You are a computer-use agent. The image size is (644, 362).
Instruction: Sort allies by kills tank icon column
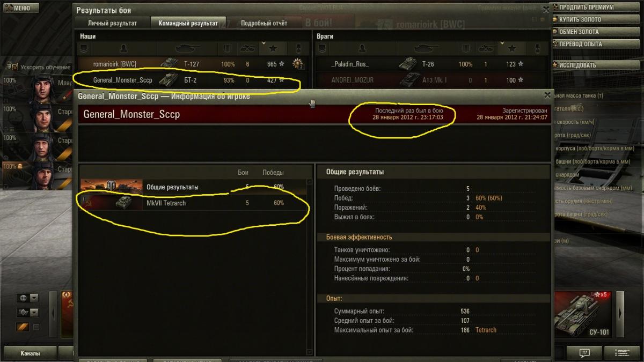click(x=247, y=49)
